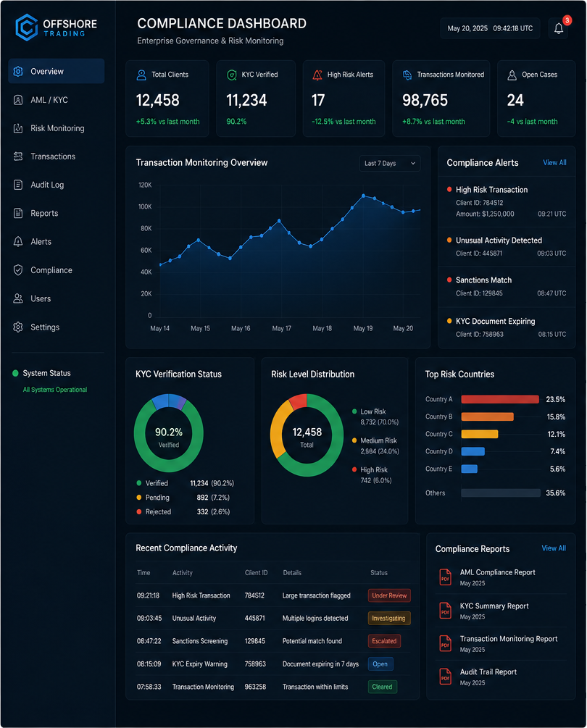Open the KYC Summary Report PDF icon
587x728 pixels.
click(x=446, y=611)
